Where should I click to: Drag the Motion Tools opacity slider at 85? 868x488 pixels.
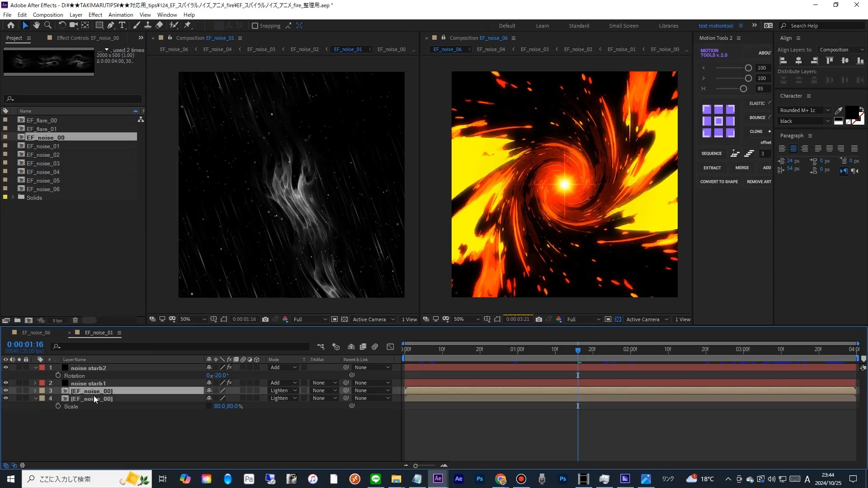[745, 89]
